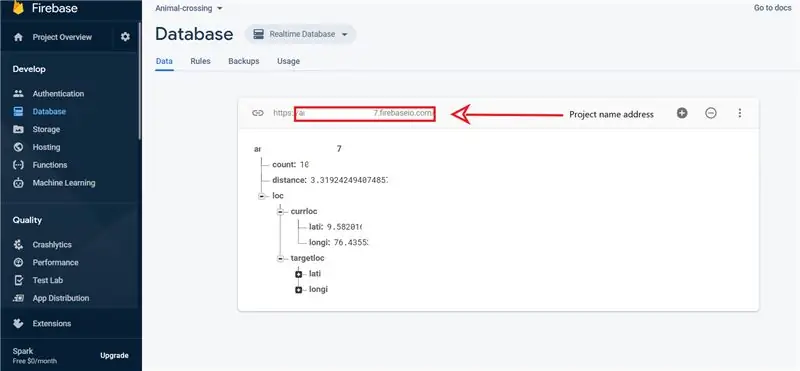Open the Animal-crossing project selector
This screenshot has width=800, height=371.
point(189,8)
